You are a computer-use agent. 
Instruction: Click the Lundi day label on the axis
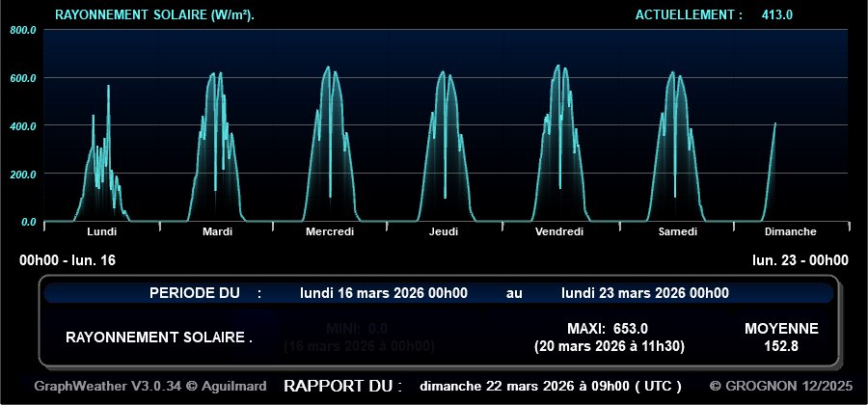click(x=101, y=231)
